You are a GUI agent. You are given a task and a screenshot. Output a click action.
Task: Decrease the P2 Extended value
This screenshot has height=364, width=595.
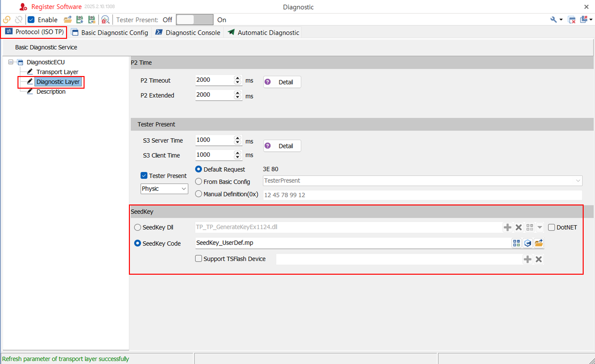tap(238, 97)
